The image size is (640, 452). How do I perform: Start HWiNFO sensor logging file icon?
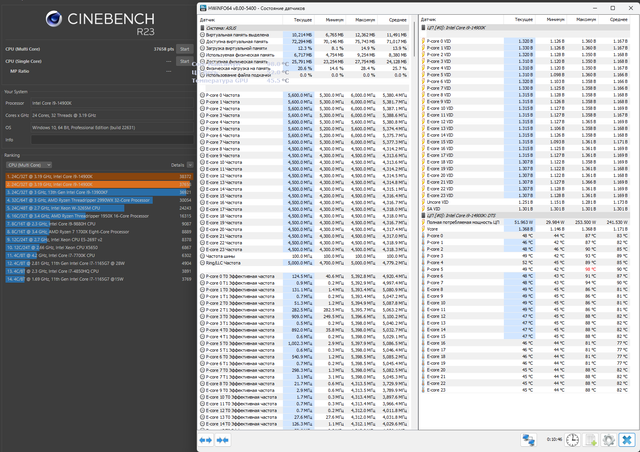tap(591, 440)
